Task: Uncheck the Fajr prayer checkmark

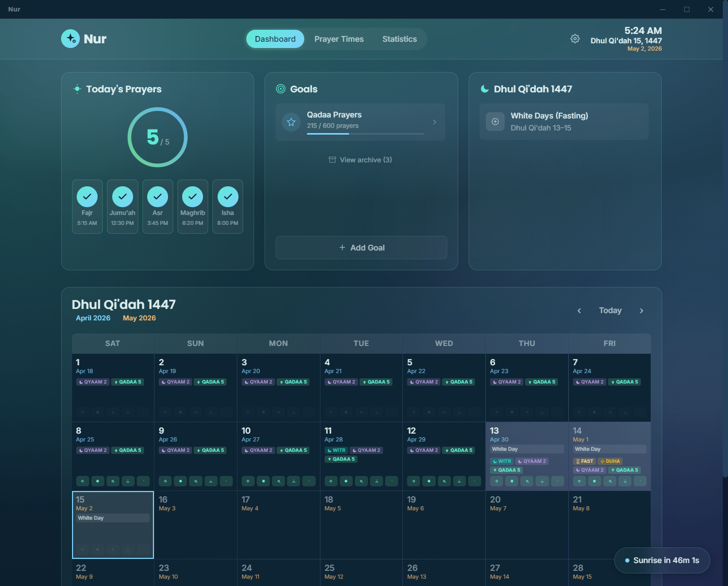Action: [87, 197]
